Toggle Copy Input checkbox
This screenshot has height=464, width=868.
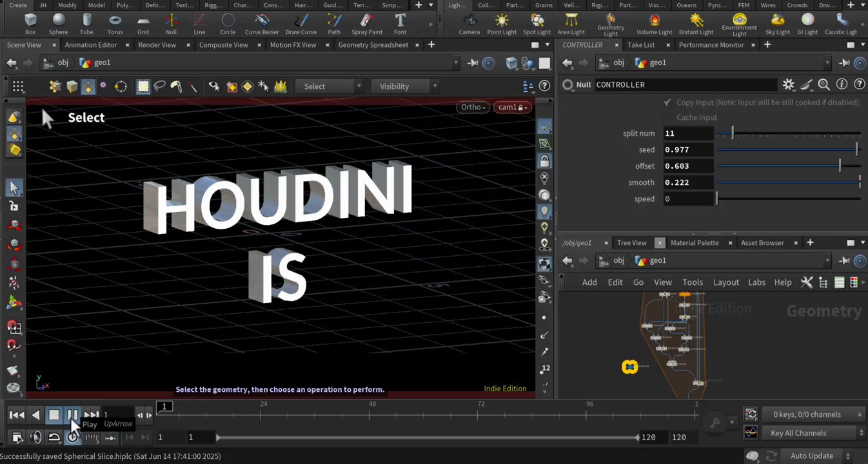click(667, 102)
